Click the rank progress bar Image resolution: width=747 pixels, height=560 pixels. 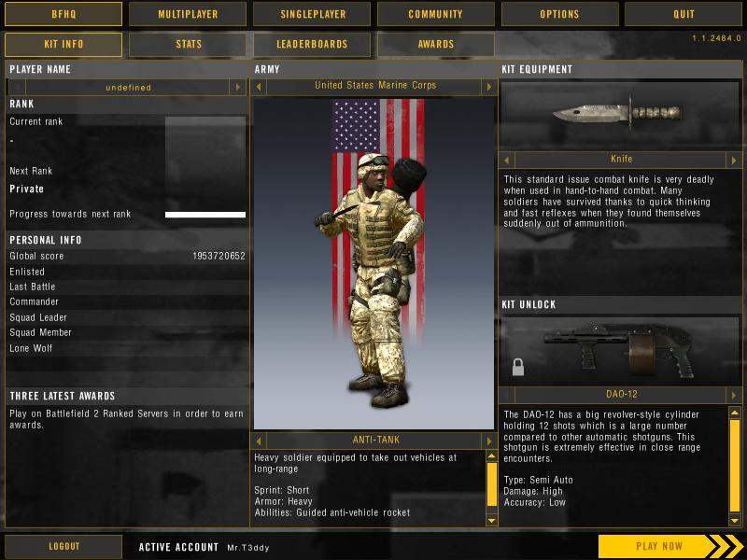[x=205, y=215]
